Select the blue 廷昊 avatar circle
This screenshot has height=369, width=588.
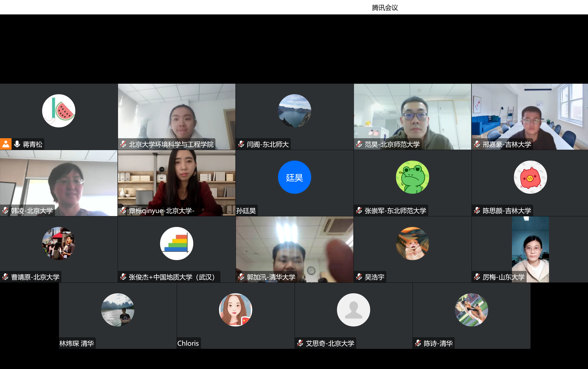(295, 177)
